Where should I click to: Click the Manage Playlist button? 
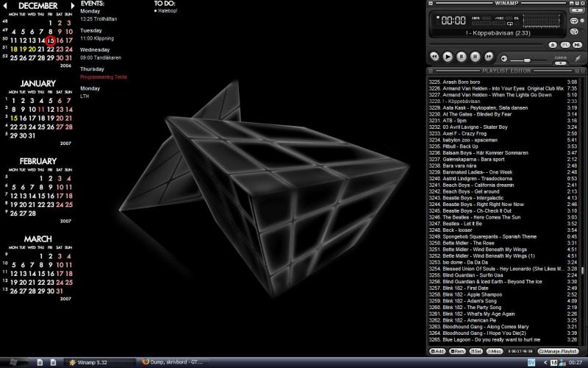tap(558, 351)
